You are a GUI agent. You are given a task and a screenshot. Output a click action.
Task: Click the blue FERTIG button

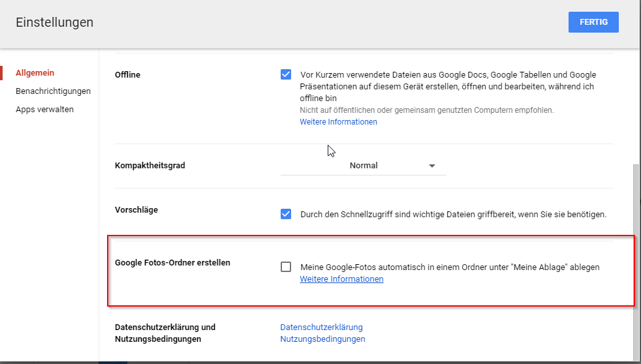point(593,22)
